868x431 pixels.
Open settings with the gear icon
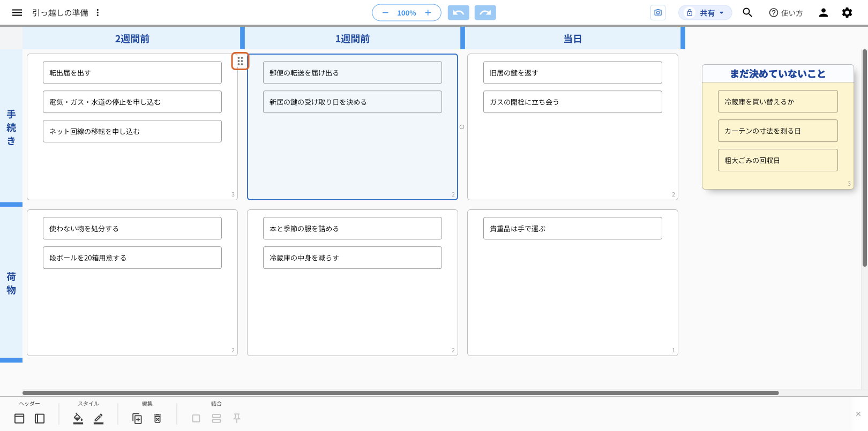847,13
